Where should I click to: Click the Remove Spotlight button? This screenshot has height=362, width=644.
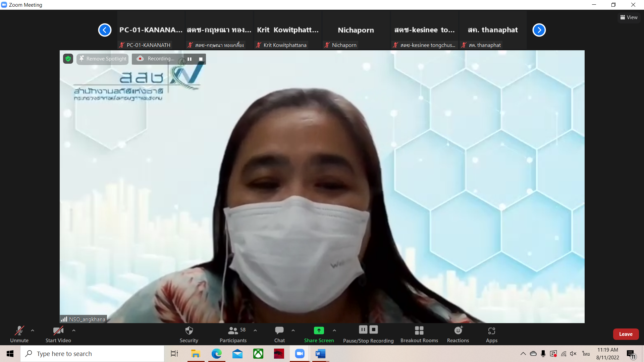click(x=103, y=59)
